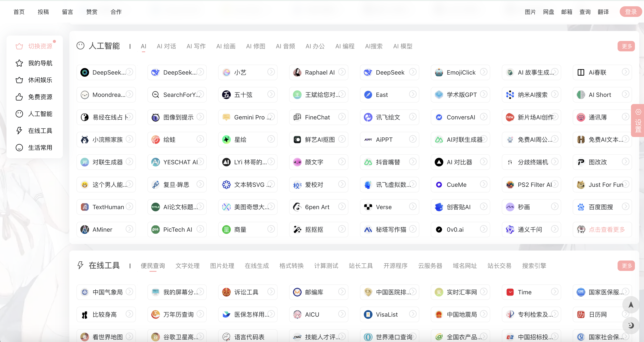Open the 小浣熊家族 raccoon icon
The width and height of the screenshot is (644, 342).
pos(85,140)
